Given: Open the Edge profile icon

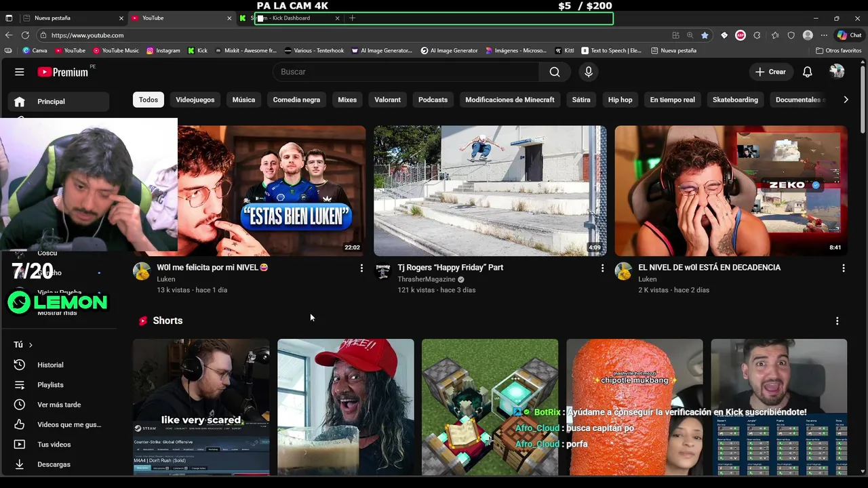Looking at the screenshot, I should (808, 35).
